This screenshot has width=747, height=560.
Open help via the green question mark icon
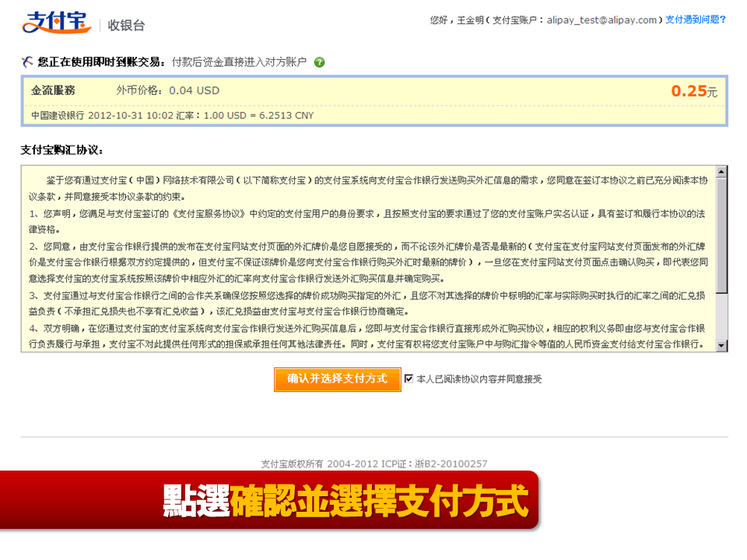(319, 61)
